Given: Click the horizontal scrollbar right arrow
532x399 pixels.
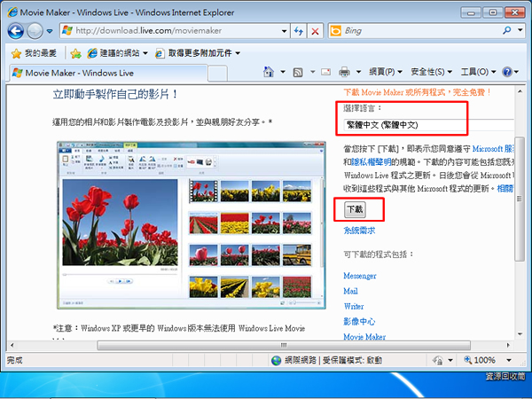Looking at the screenshot, I should (508, 346).
